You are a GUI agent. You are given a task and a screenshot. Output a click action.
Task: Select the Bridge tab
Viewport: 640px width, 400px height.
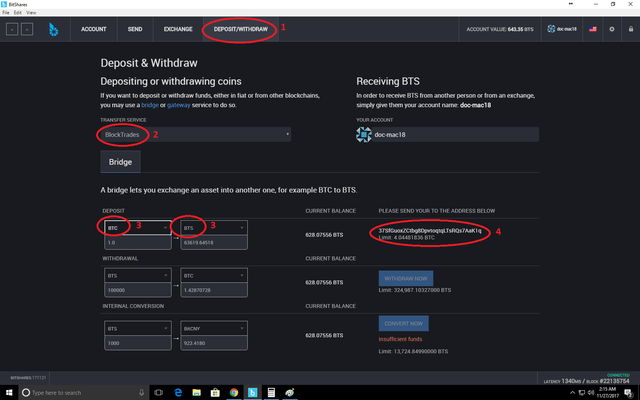(x=120, y=162)
